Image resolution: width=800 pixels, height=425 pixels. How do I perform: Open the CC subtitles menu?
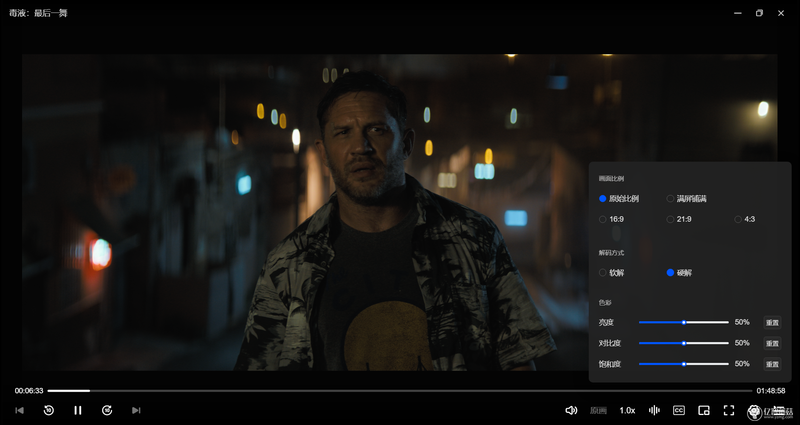(x=679, y=410)
